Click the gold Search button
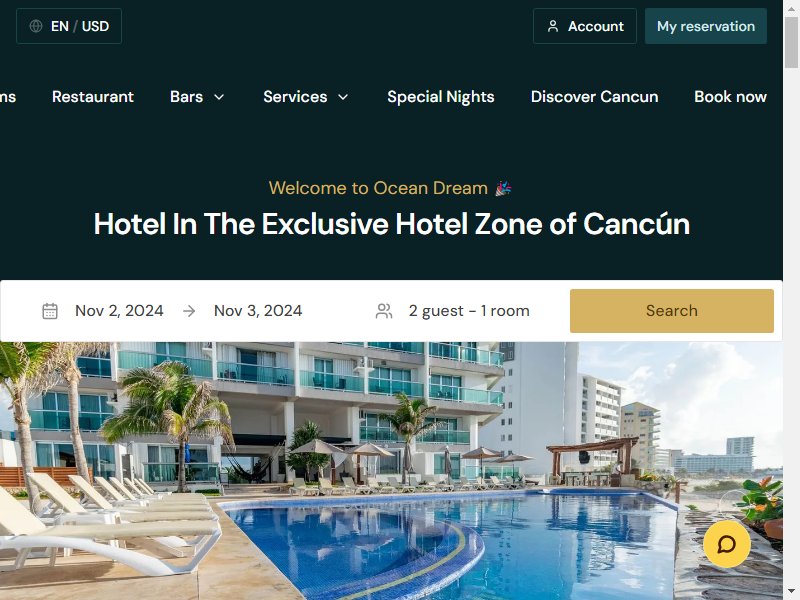The height and width of the screenshot is (600, 800). click(671, 311)
